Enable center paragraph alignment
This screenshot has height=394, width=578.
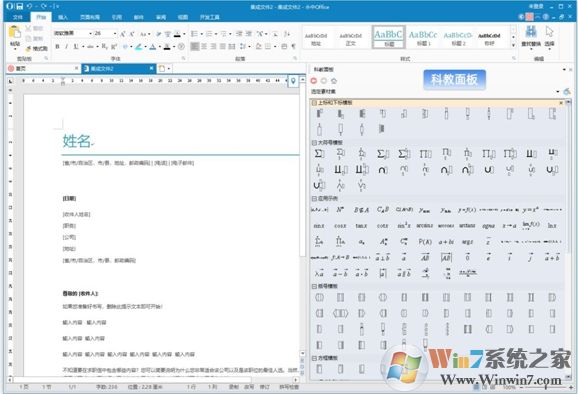coord(204,46)
